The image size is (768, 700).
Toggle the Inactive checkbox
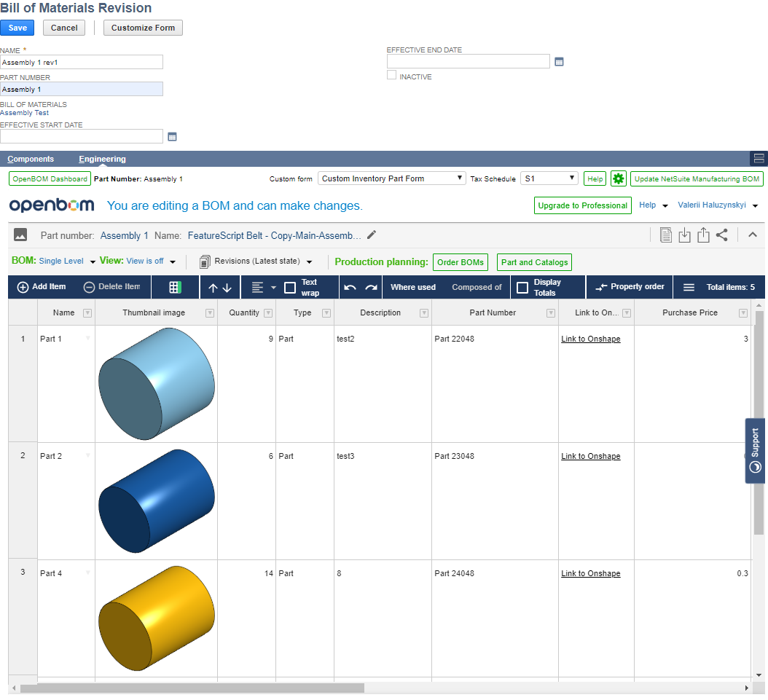tap(391, 75)
